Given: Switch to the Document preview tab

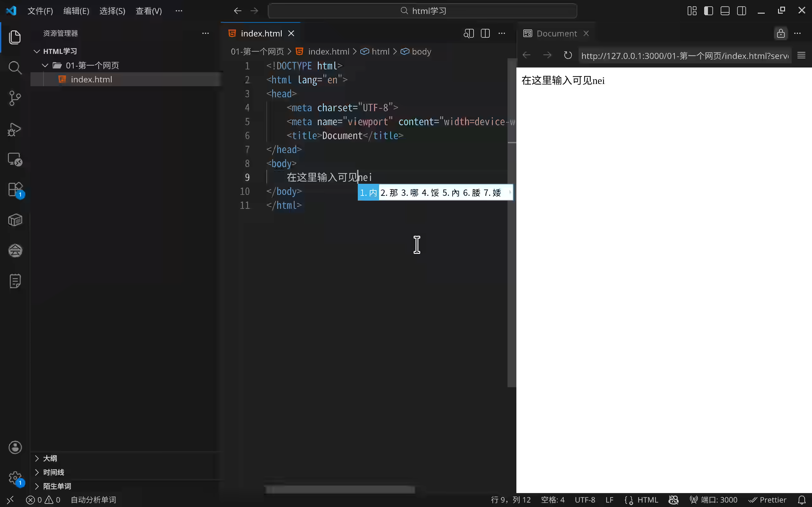Looking at the screenshot, I should coord(556,34).
